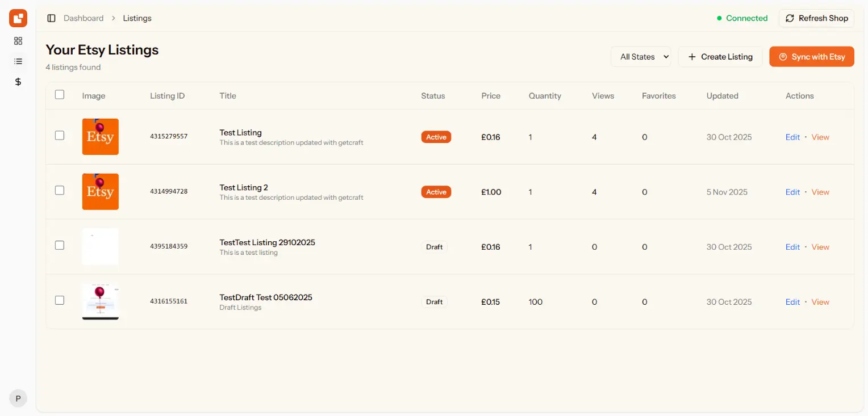The height and width of the screenshot is (416, 868).
Task: Open the dollar sign pricing icon
Action: 18,82
